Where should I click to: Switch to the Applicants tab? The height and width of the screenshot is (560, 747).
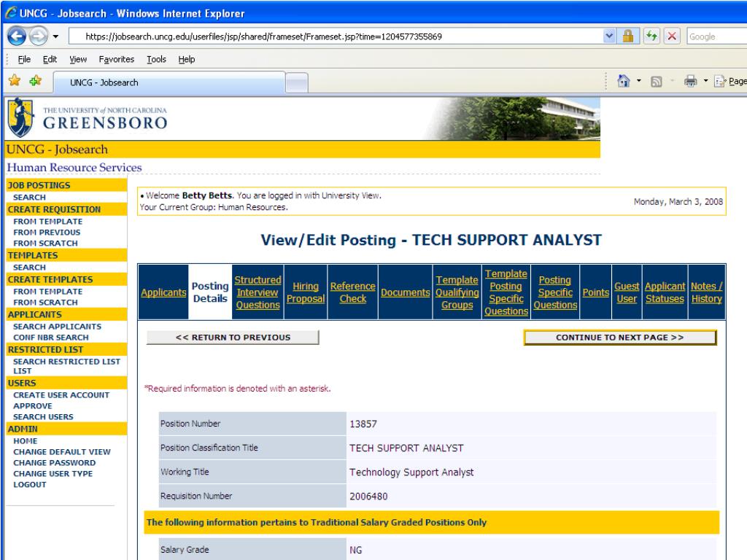click(163, 292)
